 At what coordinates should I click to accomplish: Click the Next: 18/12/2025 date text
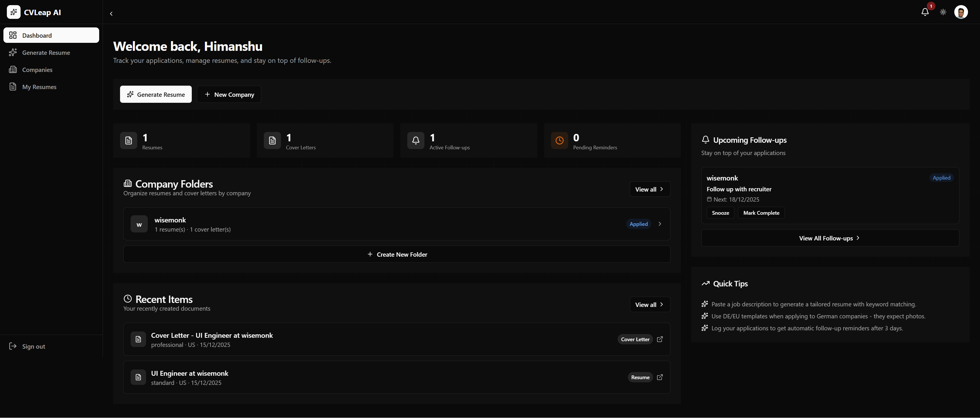tap(736, 200)
